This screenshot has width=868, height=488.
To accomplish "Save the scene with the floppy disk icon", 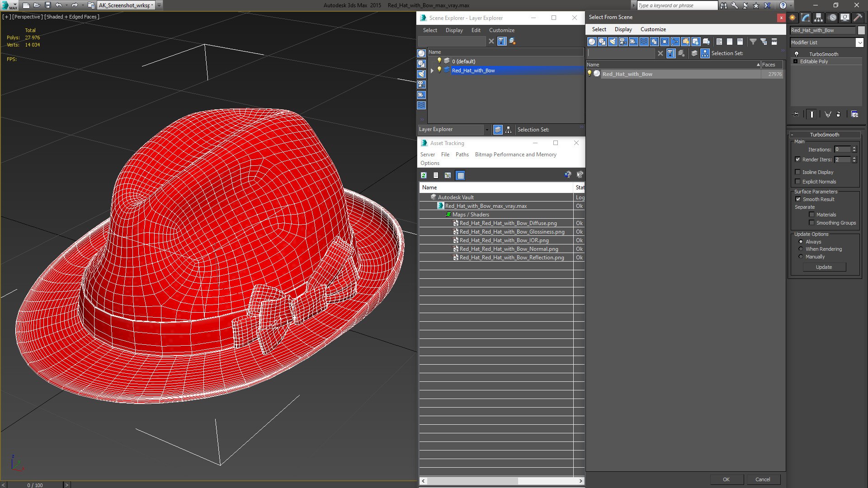I will click(x=48, y=5).
